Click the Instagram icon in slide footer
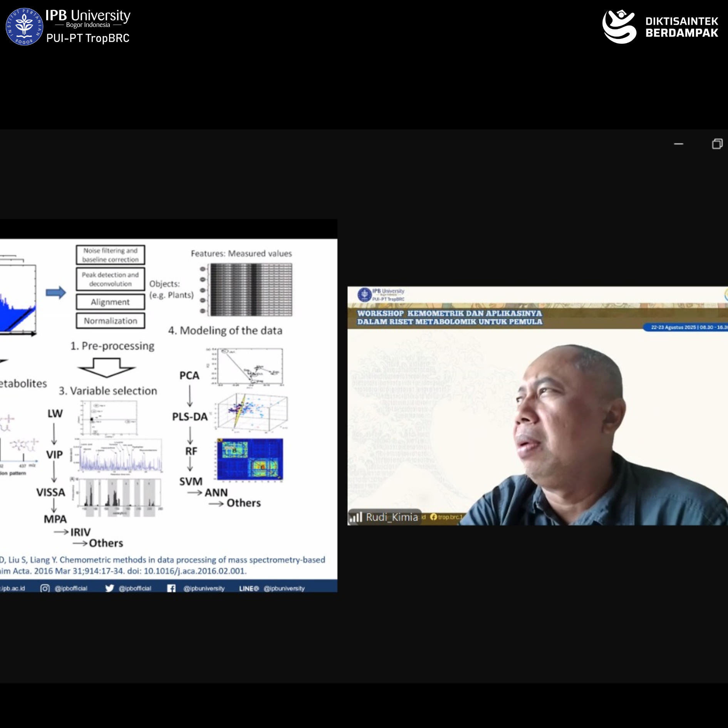Viewport: 728px width, 728px height. pos(45,588)
